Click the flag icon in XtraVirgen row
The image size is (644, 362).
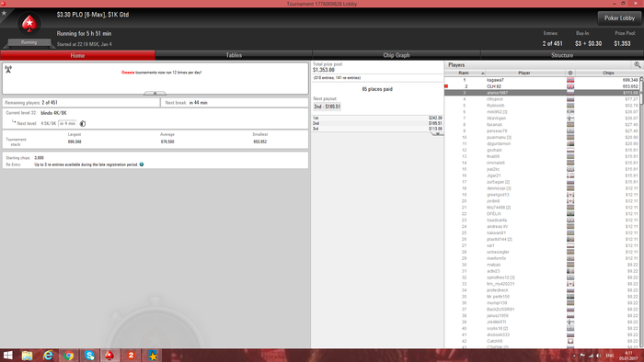570,119
